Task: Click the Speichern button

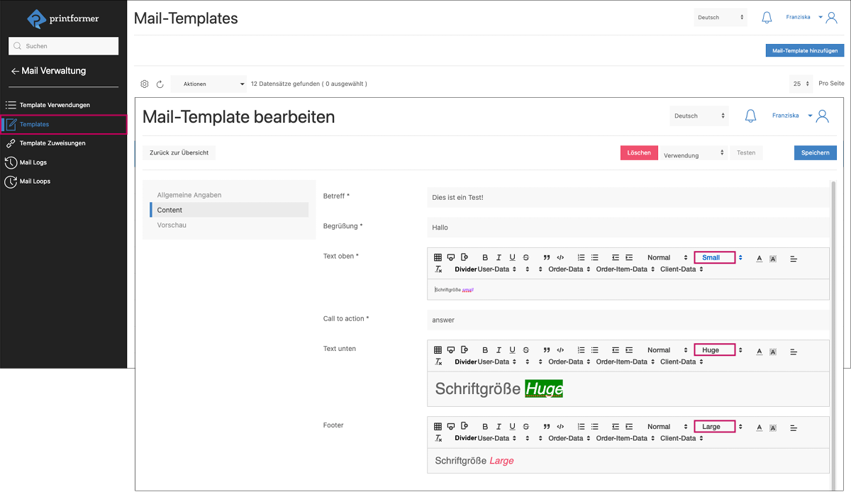Action: click(815, 153)
